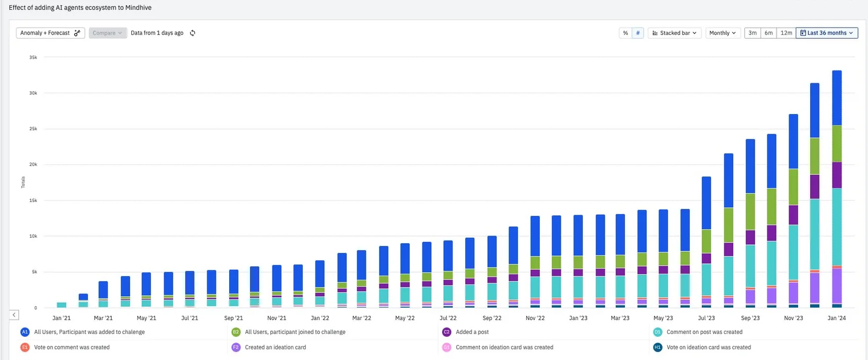The height and width of the screenshot is (360, 868).
Task: Select the 3m time range tab
Action: click(x=752, y=32)
